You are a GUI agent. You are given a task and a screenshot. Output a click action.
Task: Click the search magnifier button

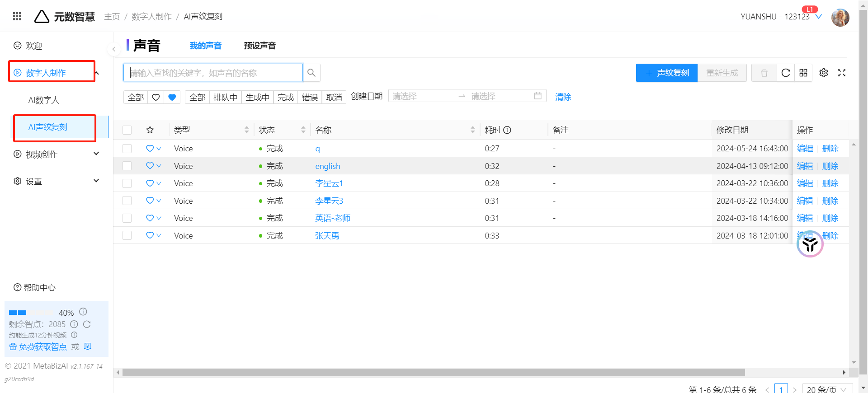(x=311, y=73)
